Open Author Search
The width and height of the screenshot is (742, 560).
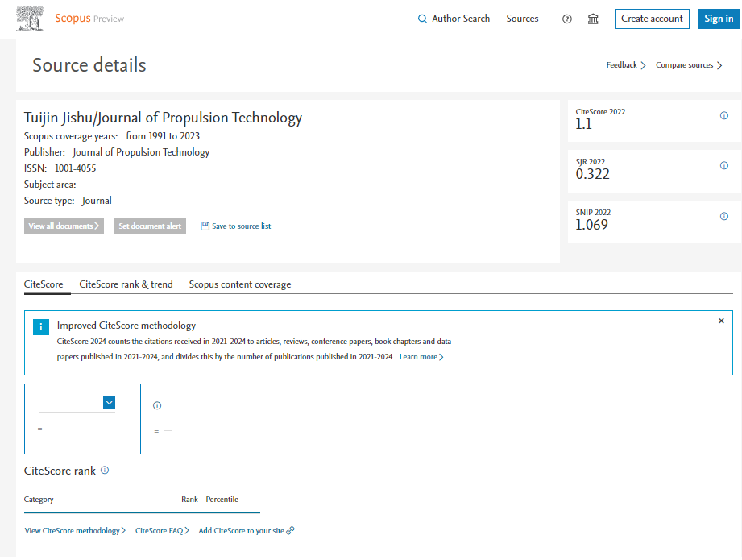pyautogui.click(x=454, y=19)
